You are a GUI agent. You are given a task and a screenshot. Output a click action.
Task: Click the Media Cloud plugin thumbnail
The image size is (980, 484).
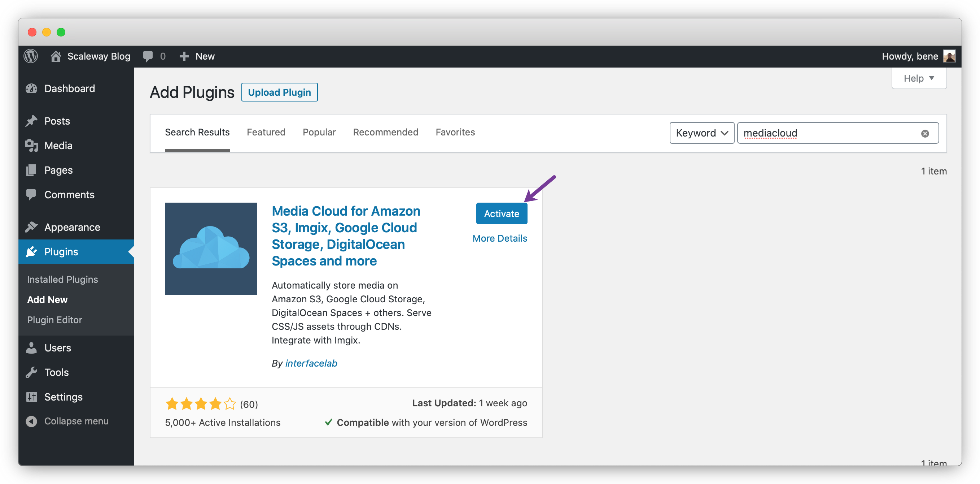211,249
